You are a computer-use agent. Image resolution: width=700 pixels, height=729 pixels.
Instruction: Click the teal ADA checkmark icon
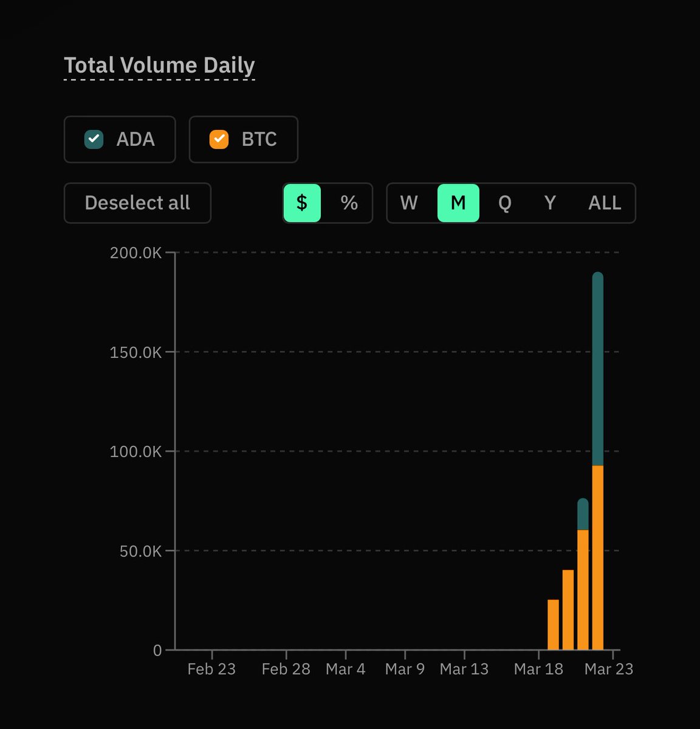click(92, 139)
